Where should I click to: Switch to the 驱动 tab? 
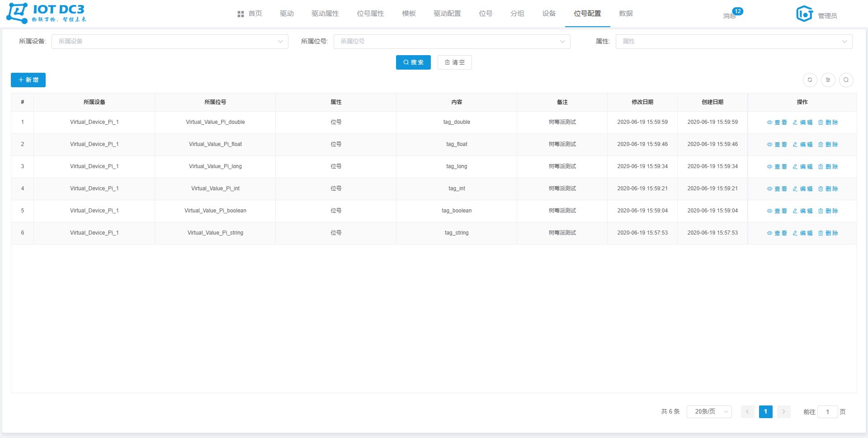pyautogui.click(x=287, y=14)
